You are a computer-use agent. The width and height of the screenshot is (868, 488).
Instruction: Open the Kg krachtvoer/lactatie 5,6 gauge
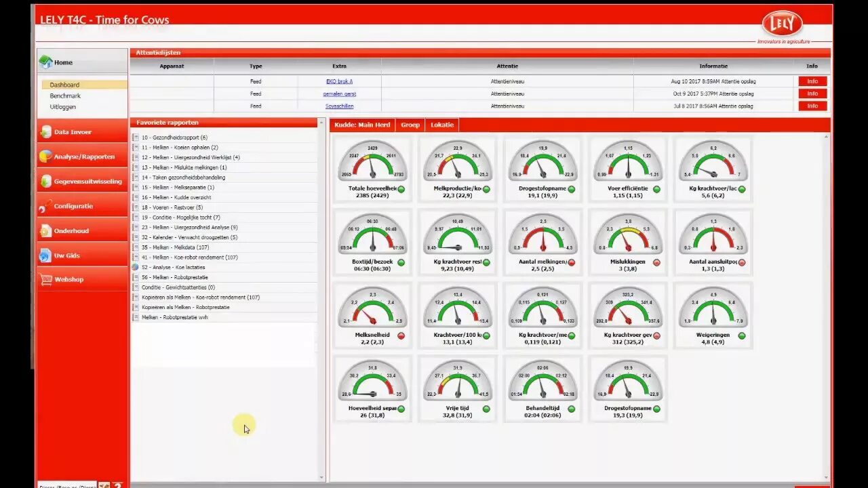pos(713,169)
